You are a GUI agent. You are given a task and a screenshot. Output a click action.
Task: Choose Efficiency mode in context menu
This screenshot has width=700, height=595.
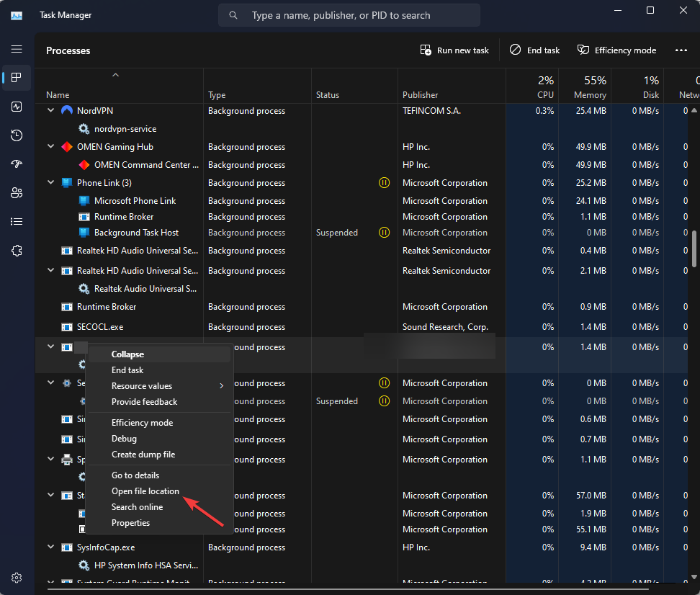(160, 423)
